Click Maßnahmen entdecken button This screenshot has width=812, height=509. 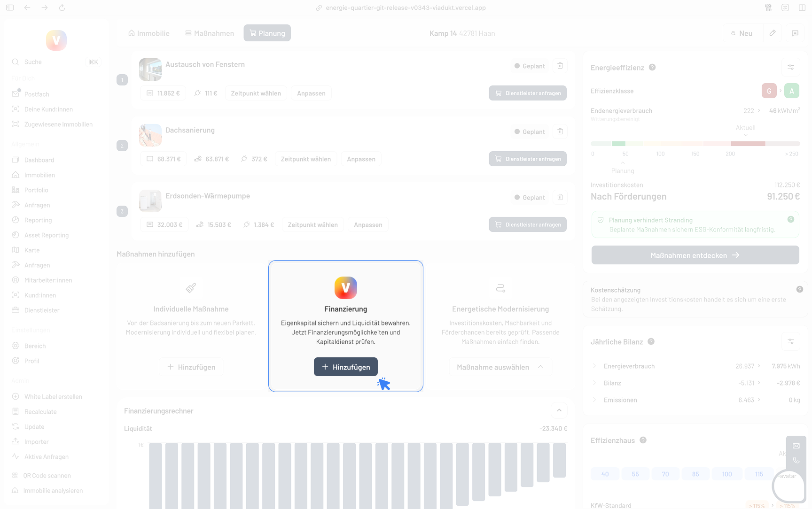pyautogui.click(x=695, y=255)
